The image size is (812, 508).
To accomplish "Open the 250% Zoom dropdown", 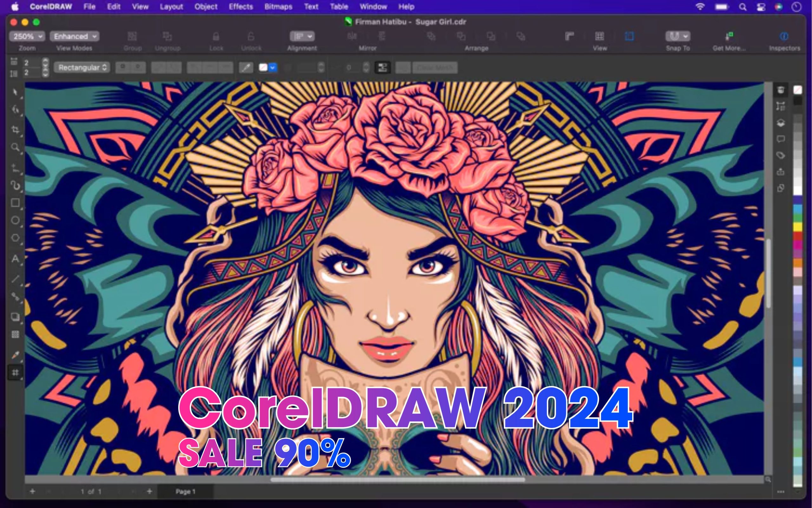I will (x=27, y=36).
